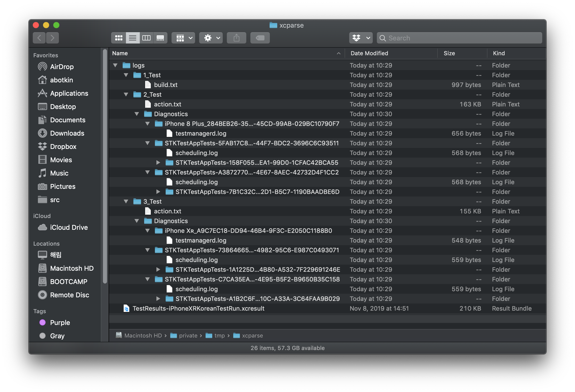Select the iCloud Drive sidebar icon
575x392 pixels.
point(43,227)
